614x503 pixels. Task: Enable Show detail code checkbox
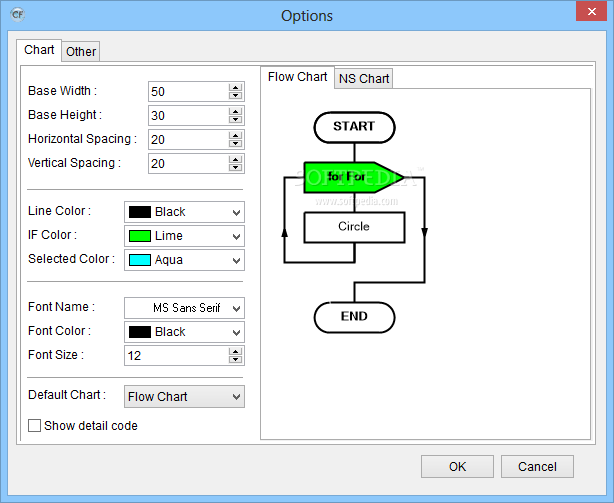[x=34, y=425]
